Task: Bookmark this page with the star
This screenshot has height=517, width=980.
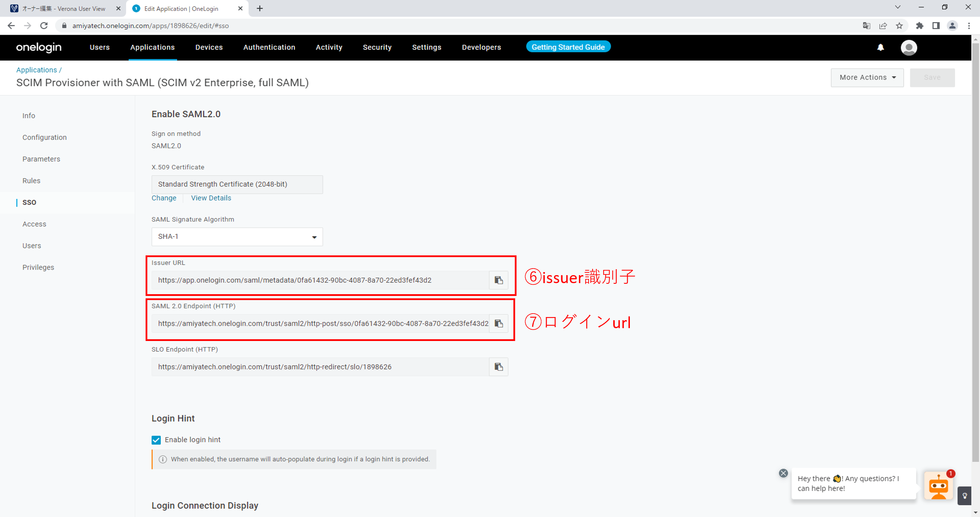Action: pos(899,26)
